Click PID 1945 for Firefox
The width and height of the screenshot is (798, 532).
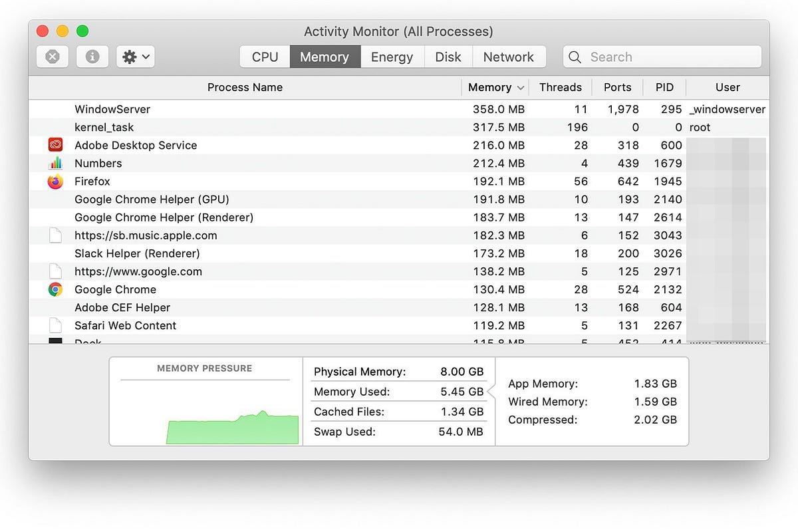668,181
